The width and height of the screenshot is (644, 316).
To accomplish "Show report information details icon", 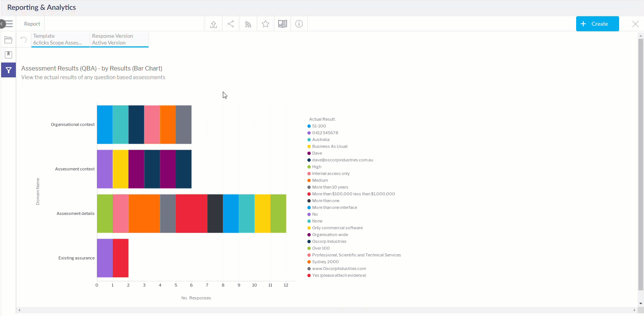I will click(299, 24).
